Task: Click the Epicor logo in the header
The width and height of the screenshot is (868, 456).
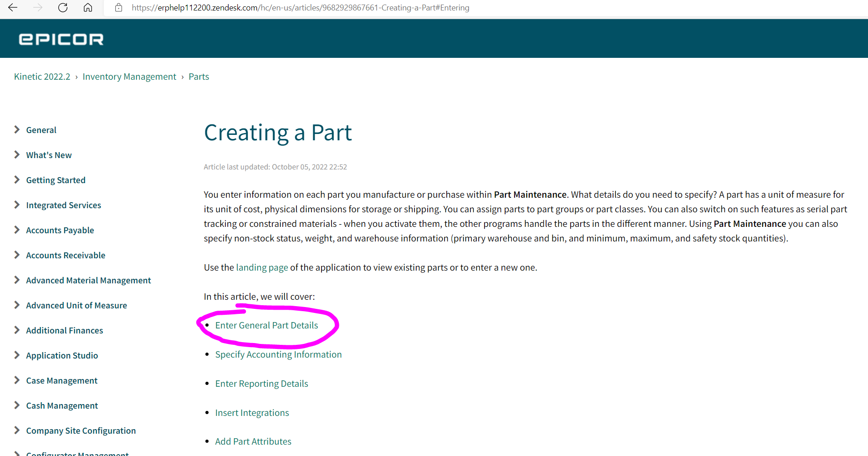Action: (x=61, y=39)
